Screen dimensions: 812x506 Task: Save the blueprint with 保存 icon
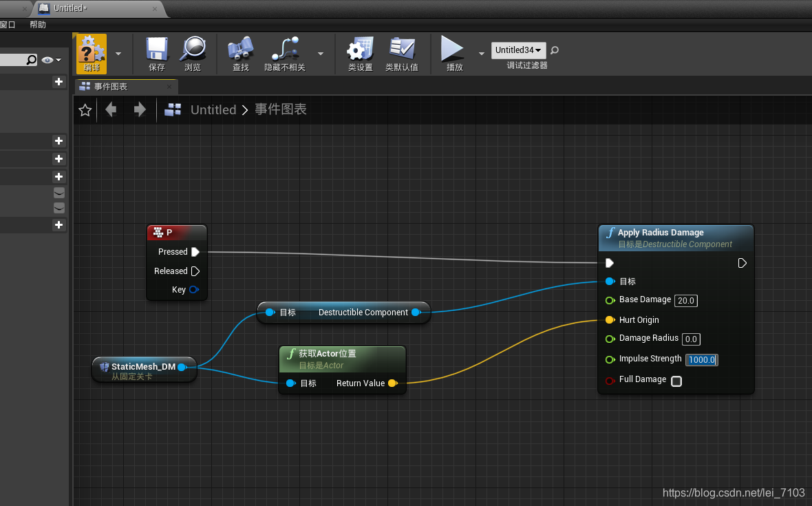point(156,54)
